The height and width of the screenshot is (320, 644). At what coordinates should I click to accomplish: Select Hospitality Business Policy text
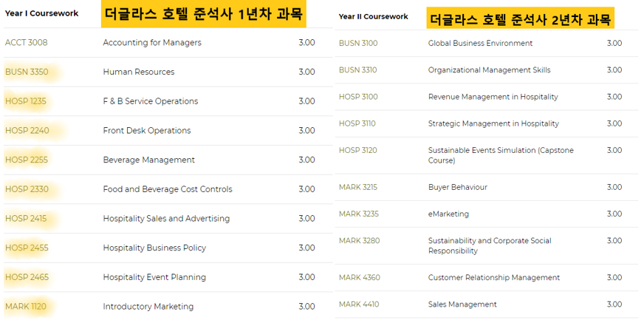click(x=154, y=248)
